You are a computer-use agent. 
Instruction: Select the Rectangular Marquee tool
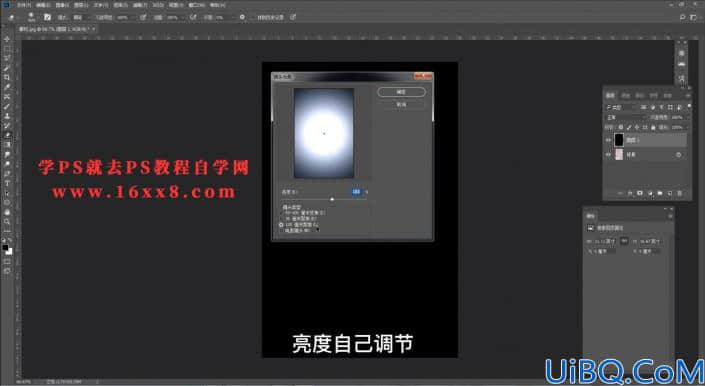tap(7, 49)
